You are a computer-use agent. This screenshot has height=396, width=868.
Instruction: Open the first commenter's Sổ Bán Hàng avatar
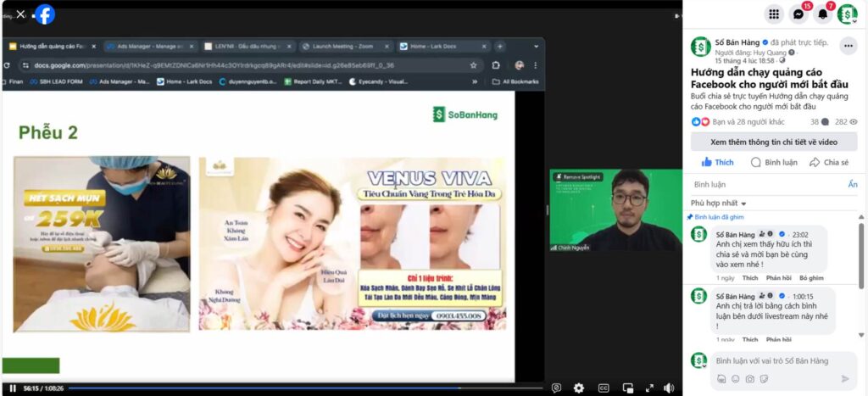pyautogui.click(x=699, y=234)
